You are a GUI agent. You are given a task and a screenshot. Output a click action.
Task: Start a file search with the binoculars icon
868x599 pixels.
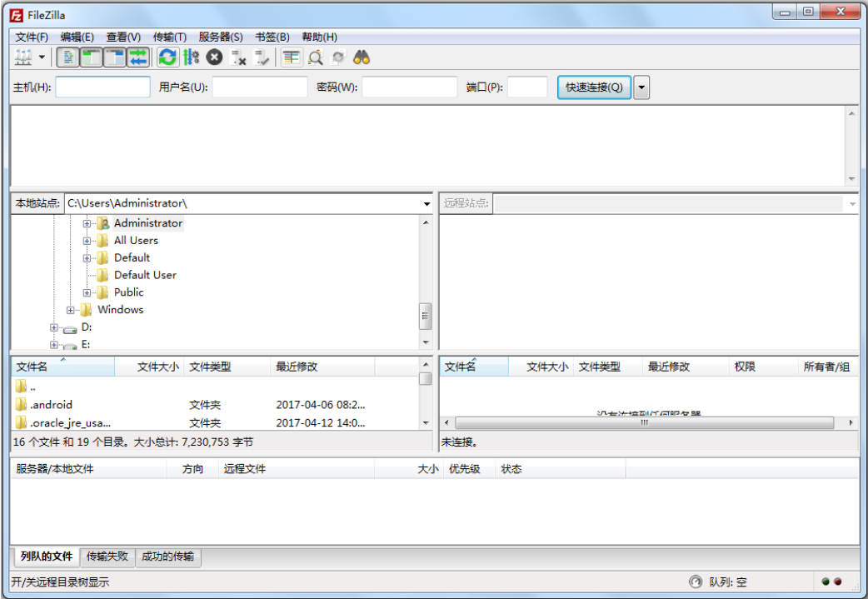362,57
